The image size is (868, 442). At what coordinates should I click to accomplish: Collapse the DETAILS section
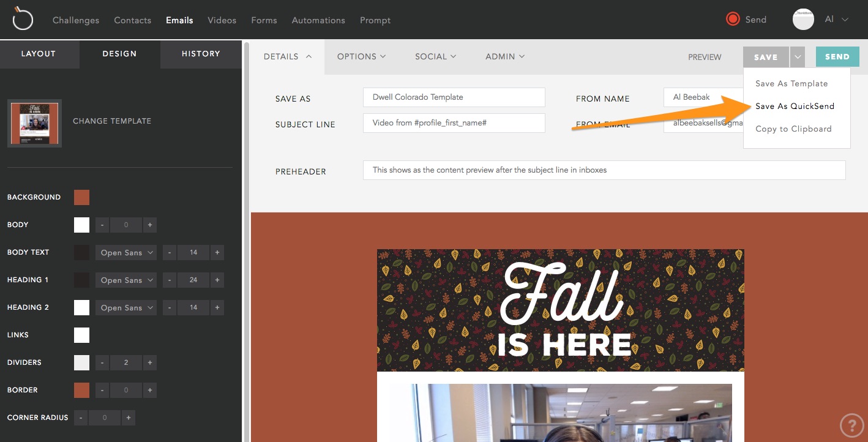tap(288, 56)
